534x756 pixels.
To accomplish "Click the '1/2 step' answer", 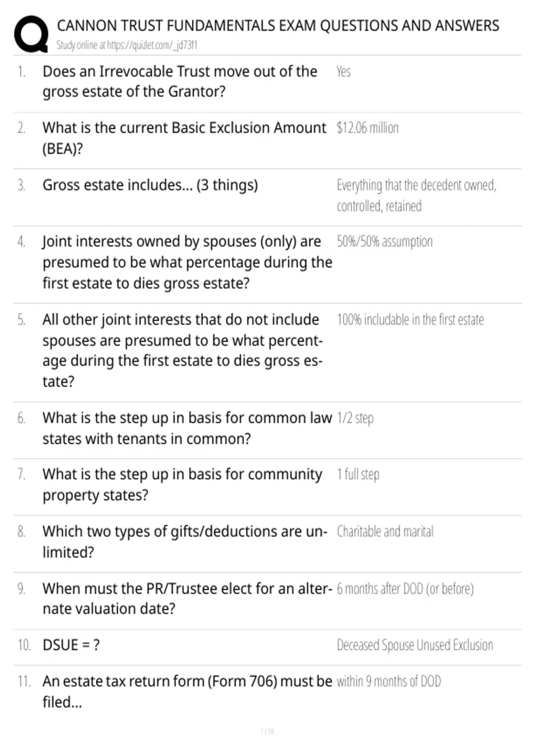I will [x=355, y=418].
